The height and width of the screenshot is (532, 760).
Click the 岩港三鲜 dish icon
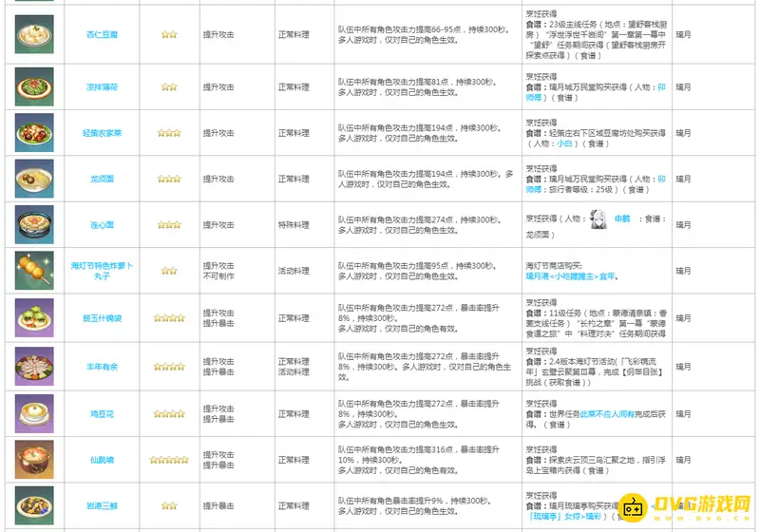coord(34,504)
